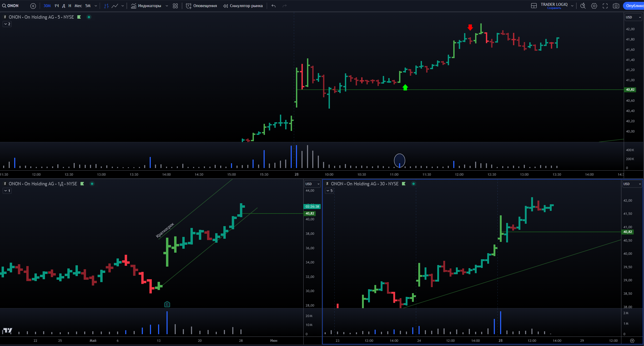The image size is (644, 346).
Task: Select the 1Ч timeframe
Action: [57, 6]
